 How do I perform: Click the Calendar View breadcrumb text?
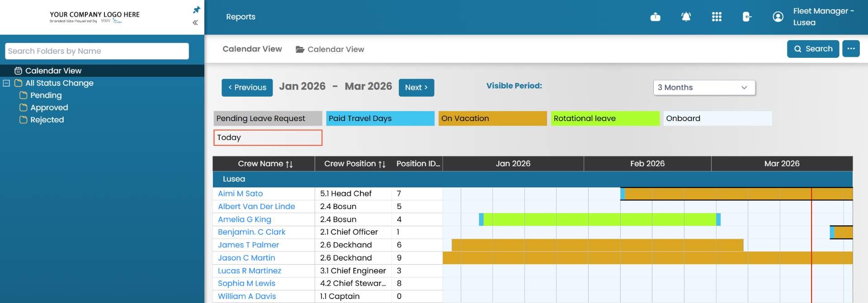(335, 49)
